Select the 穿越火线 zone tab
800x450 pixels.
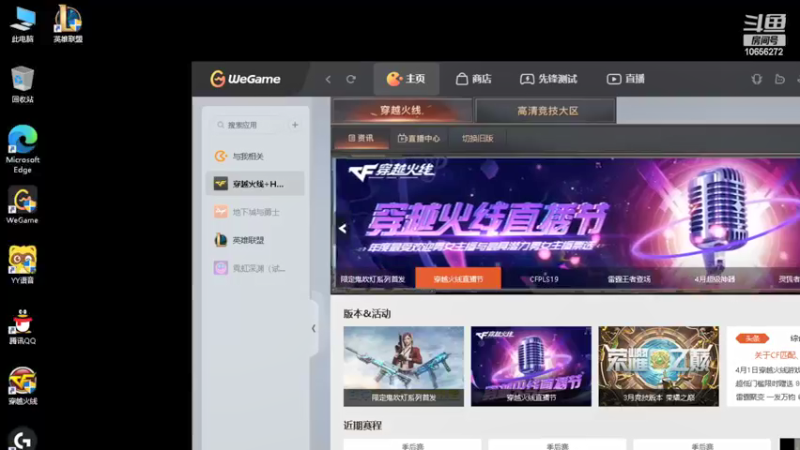pos(402,111)
